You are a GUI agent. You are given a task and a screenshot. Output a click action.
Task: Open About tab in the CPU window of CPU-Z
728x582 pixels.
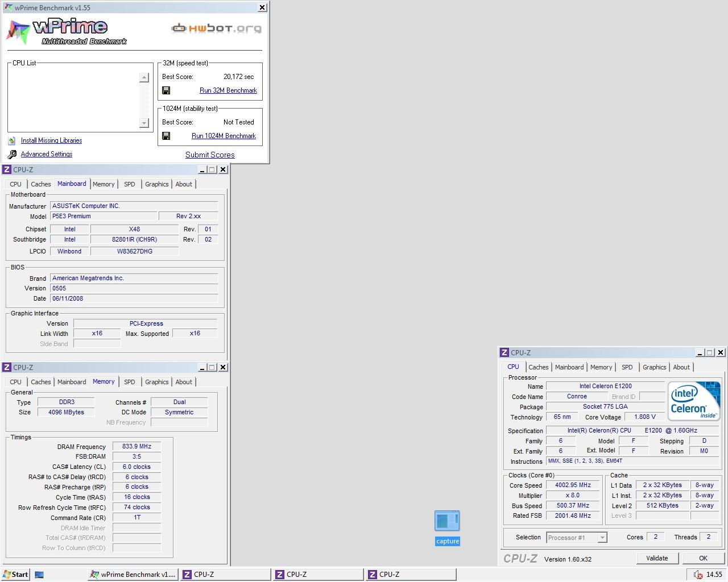pos(681,367)
